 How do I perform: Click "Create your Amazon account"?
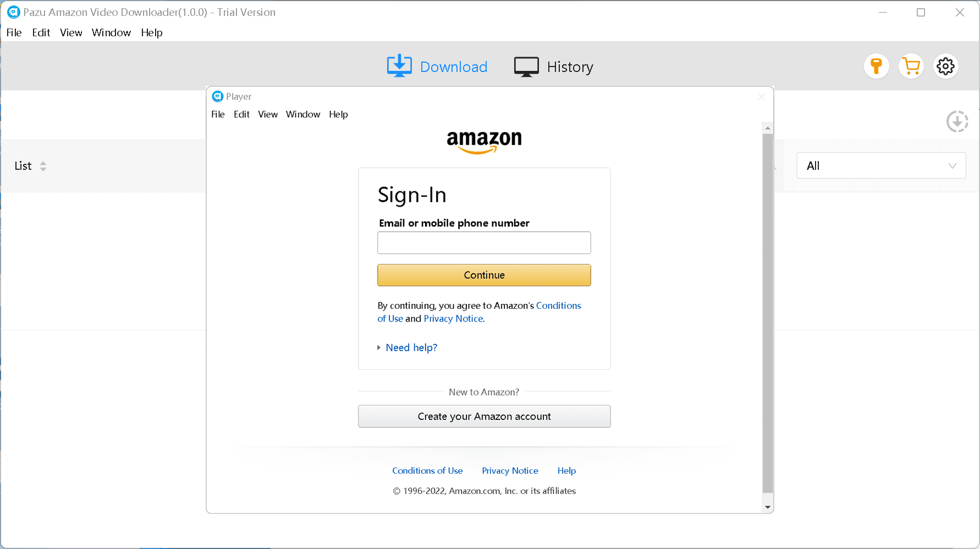(484, 416)
